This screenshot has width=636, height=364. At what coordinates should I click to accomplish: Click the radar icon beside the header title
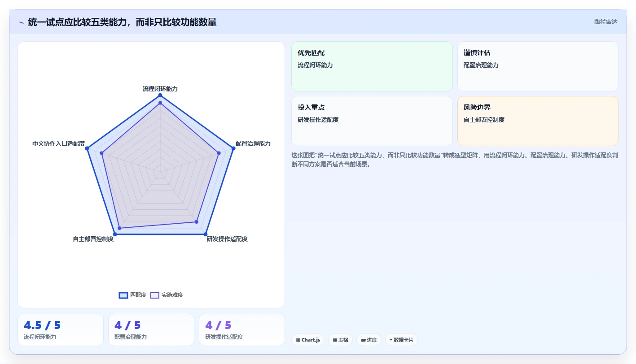coord(21,22)
